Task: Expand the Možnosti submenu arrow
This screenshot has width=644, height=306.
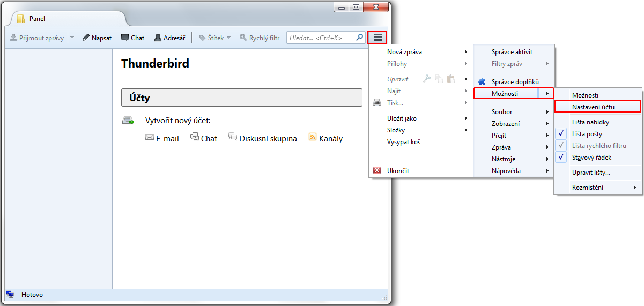Action: tap(546, 94)
